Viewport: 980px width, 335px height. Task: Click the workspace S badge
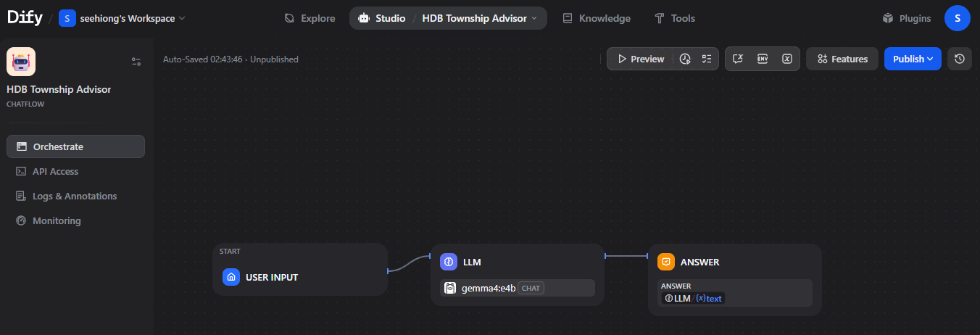click(67, 18)
